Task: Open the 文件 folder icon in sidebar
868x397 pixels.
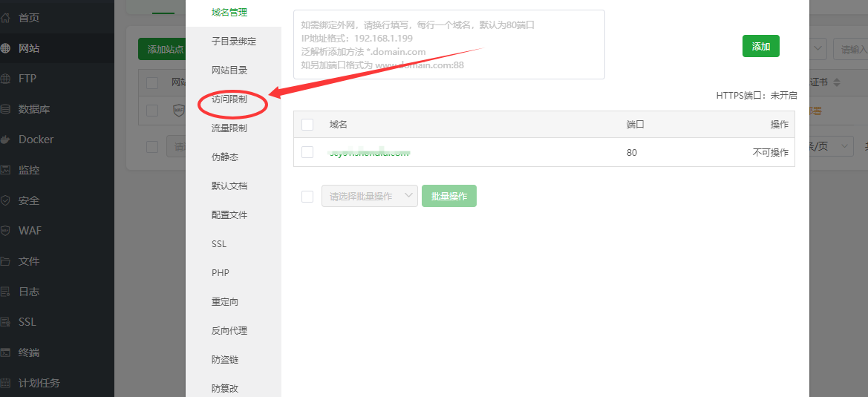Action: 6,261
